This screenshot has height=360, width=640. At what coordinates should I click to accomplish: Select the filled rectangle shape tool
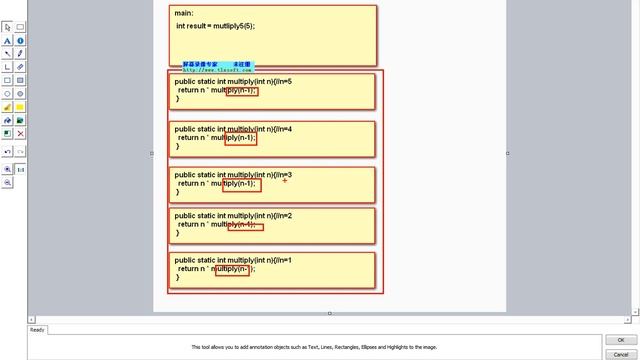(x=20, y=80)
